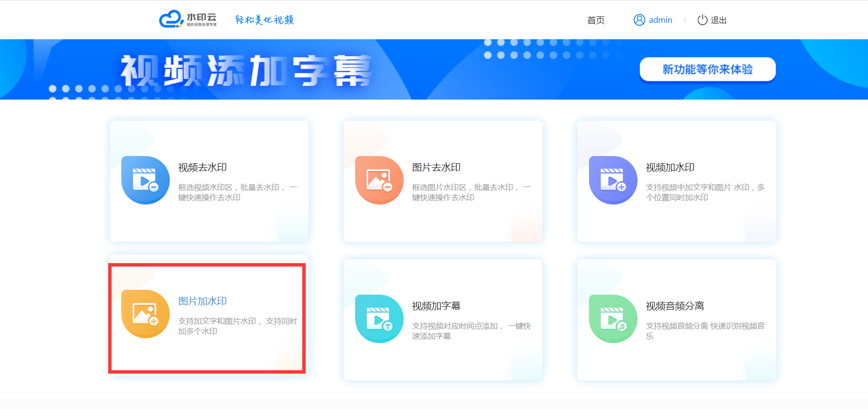This screenshot has height=409, width=868.
Task: Open the yellow 图片加水印 image icon
Action: pyautogui.click(x=145, y=314)
